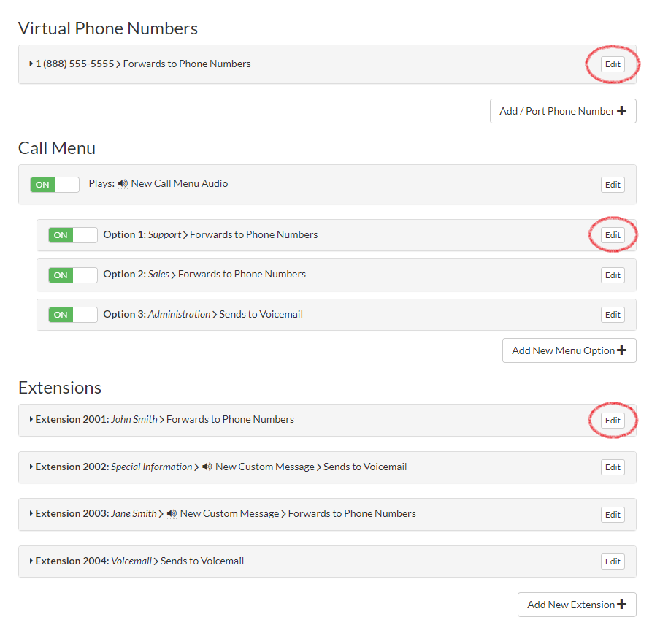Disable Option 2: Sales
Screen dimensions: 660x644
72,275
